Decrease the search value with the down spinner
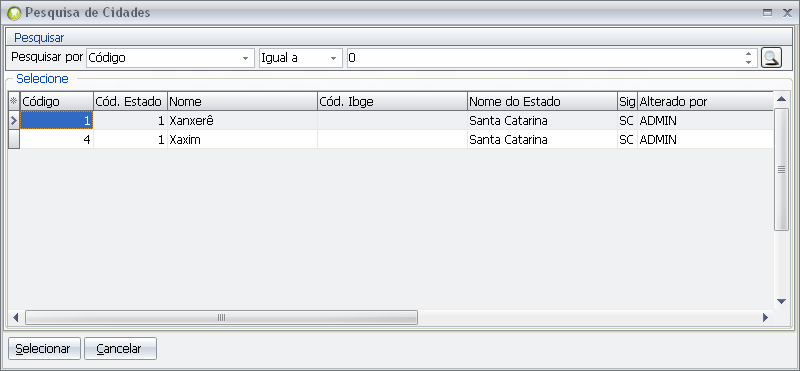Image resolution: width=800 pixels, height=371 pixels. [x=748, y=62]
